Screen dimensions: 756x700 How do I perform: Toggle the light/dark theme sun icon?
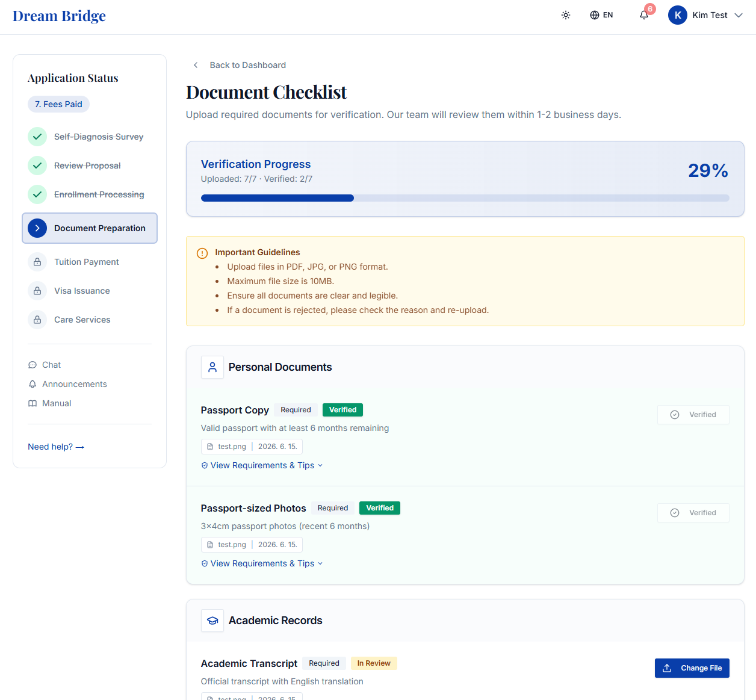(566, 15)
